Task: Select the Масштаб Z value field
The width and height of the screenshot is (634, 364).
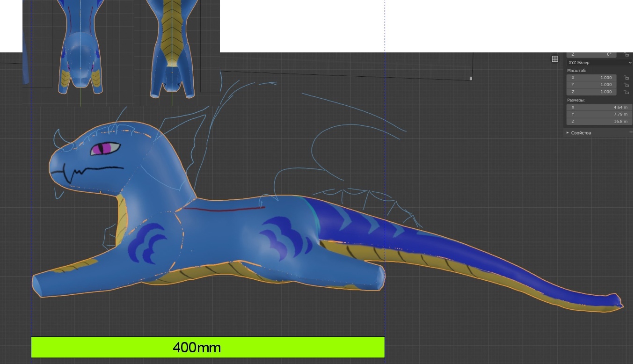Action: tap(592, 92)
